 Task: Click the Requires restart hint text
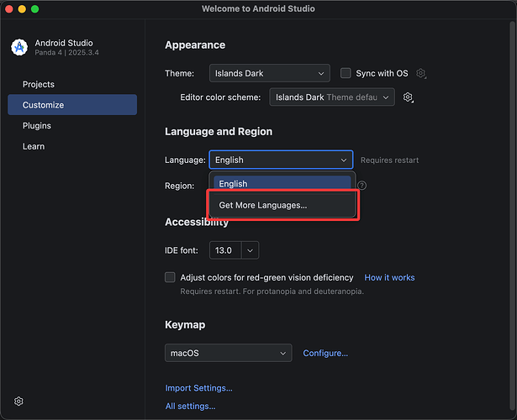pyautogui.click(x=389, y=160)
